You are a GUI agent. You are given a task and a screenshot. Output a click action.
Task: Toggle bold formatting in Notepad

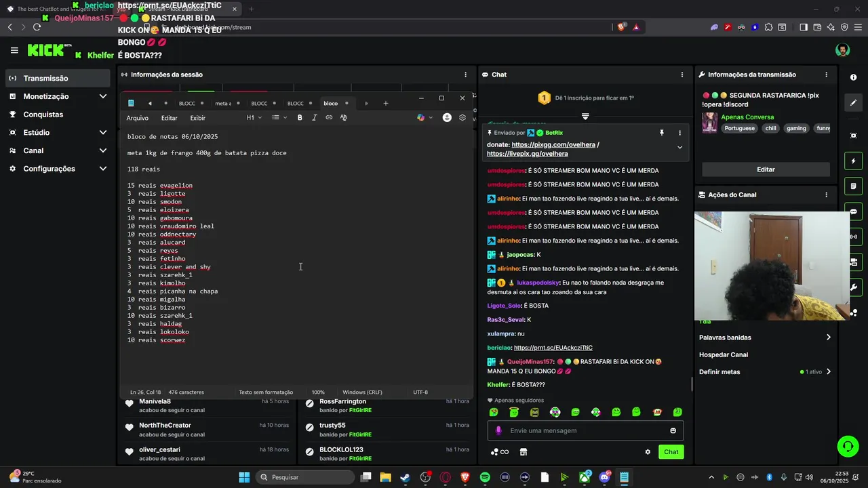300,118
